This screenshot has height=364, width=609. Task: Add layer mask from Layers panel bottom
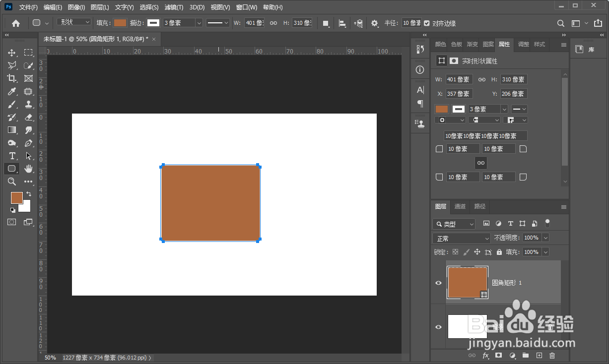[x=499, y=355]
